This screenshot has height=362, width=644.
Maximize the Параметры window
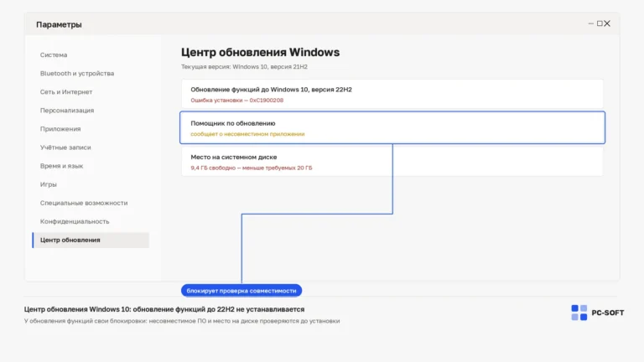tap(600, 23)
